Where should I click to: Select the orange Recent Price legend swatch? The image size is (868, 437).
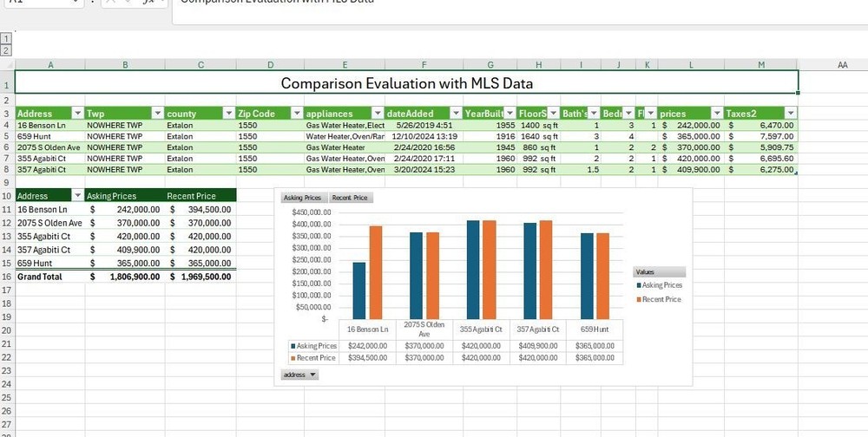click(x=639, y=299)
